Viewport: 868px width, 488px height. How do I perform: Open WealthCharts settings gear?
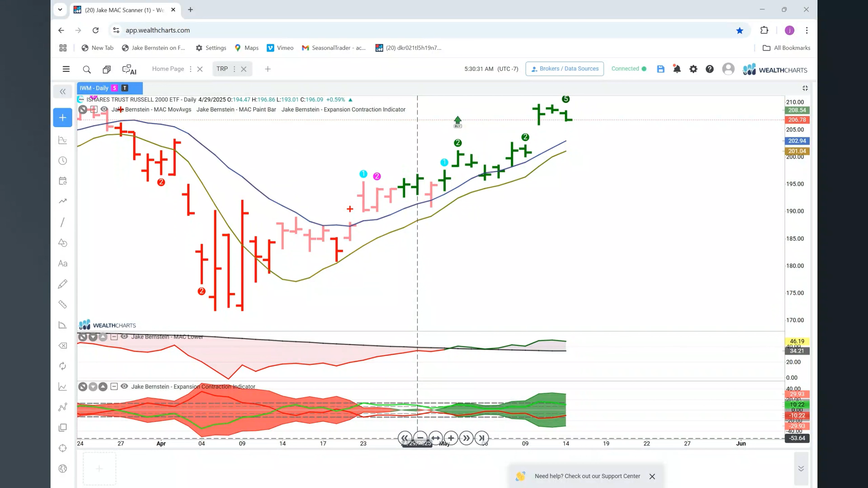[x=693, y=69]
